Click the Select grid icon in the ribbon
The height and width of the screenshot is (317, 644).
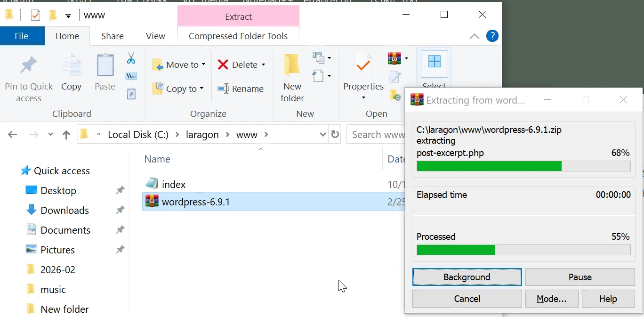[434, 62]
